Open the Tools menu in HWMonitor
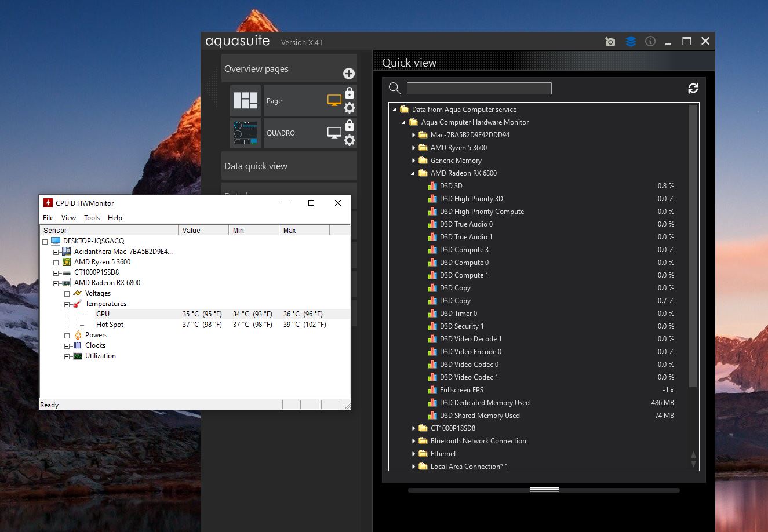The width and height of the screenshot is (768, 532). coord(92,218)
